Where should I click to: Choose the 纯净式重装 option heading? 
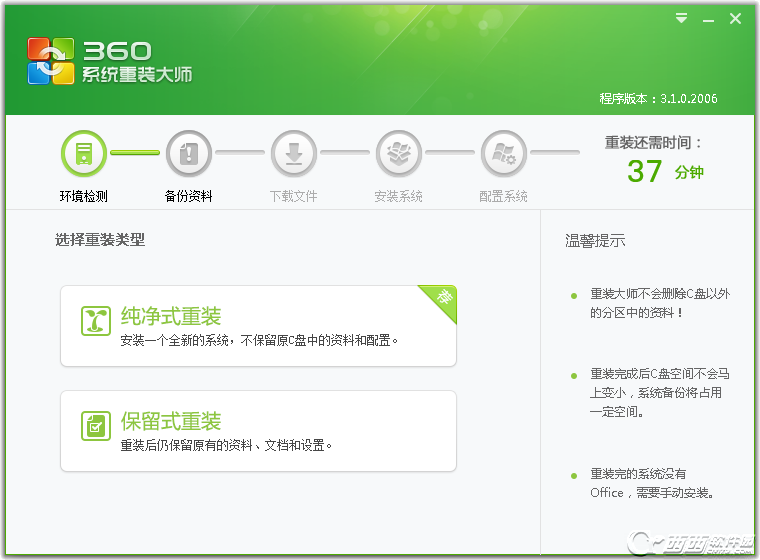(x=170, y=317)
